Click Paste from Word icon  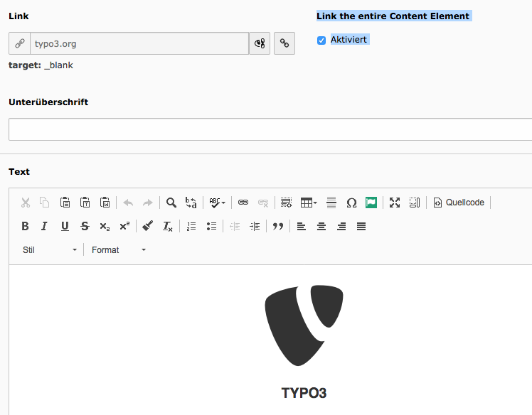pos(105,203)
